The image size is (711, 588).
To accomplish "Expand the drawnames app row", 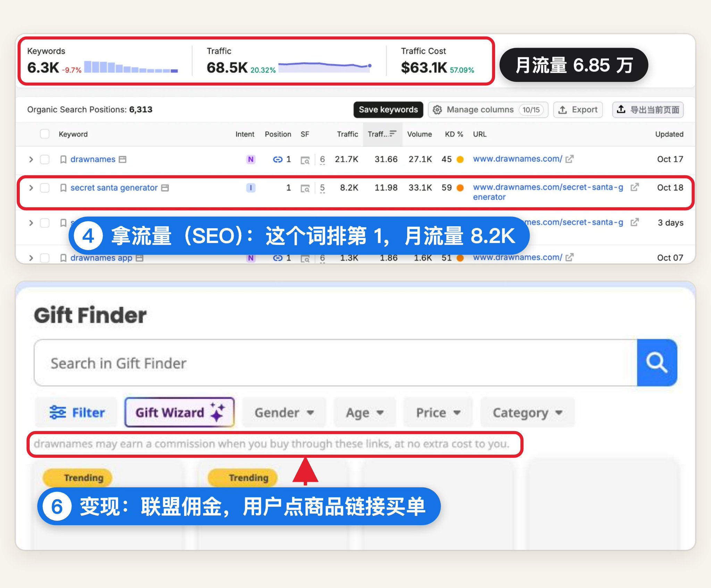I will coord(31,258).
